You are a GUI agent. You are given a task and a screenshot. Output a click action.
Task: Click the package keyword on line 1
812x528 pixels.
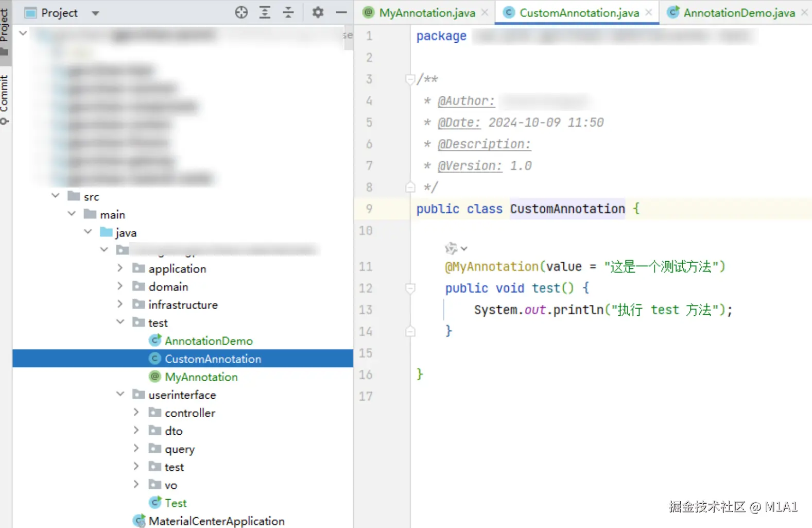click(441, 36)
